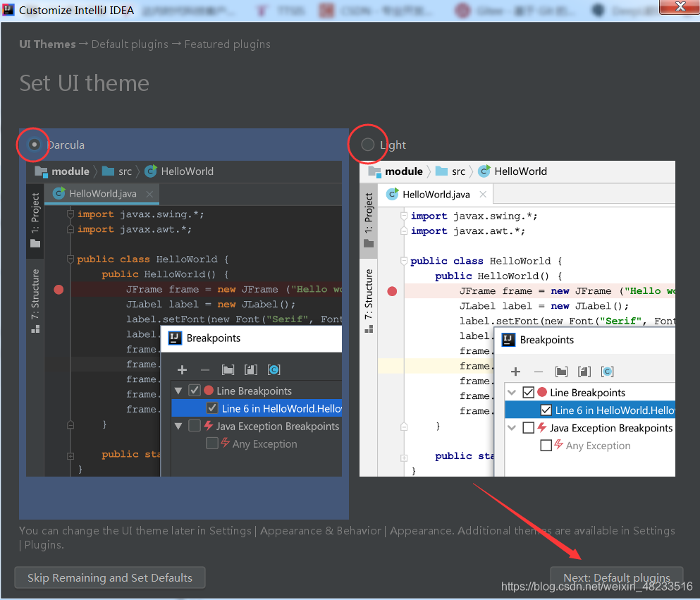This screenshot has height=600, width=700.
Task: Click Line Breakpoints red dot icon in Light tree
Action: [x=542, y=392]
